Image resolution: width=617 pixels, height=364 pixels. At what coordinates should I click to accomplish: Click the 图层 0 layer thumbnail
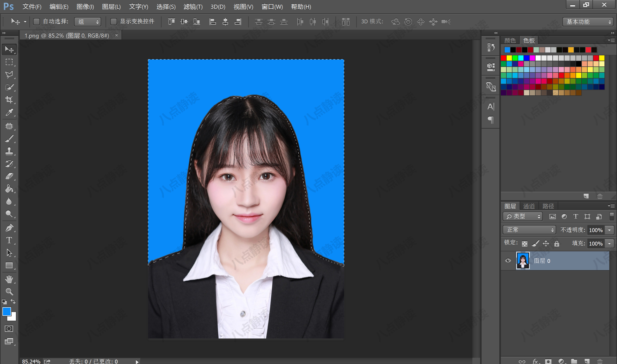[523, 260]
